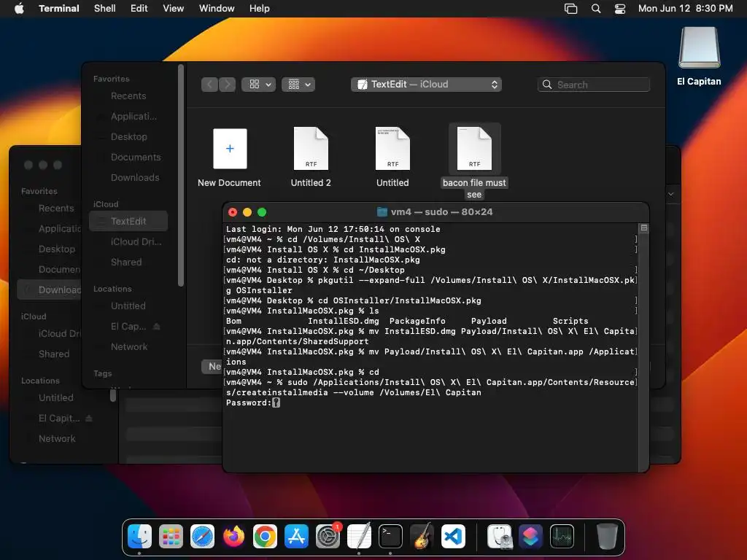Eject El Capitan in open dialog sidebar
Image resolution: width=747 pixels, height=560 pixels.
pyautogui.click(x=157, y=326)
